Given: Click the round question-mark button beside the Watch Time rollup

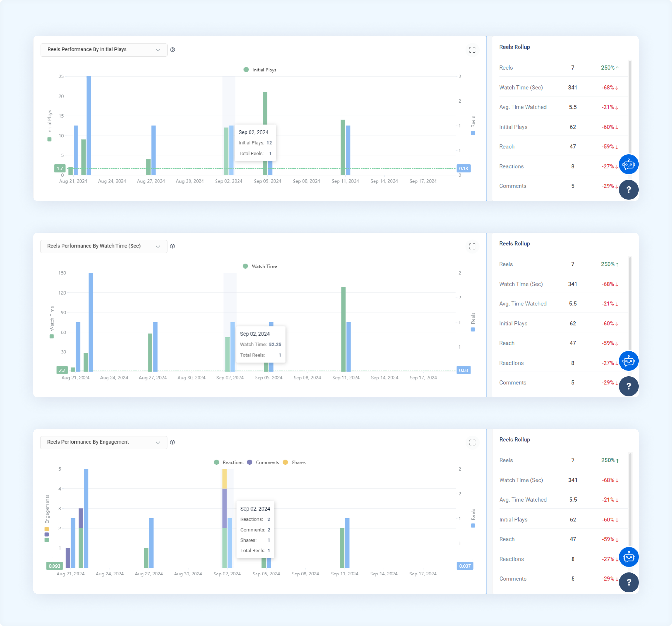Looking at the screenshot, I should [x=628, y=386].
